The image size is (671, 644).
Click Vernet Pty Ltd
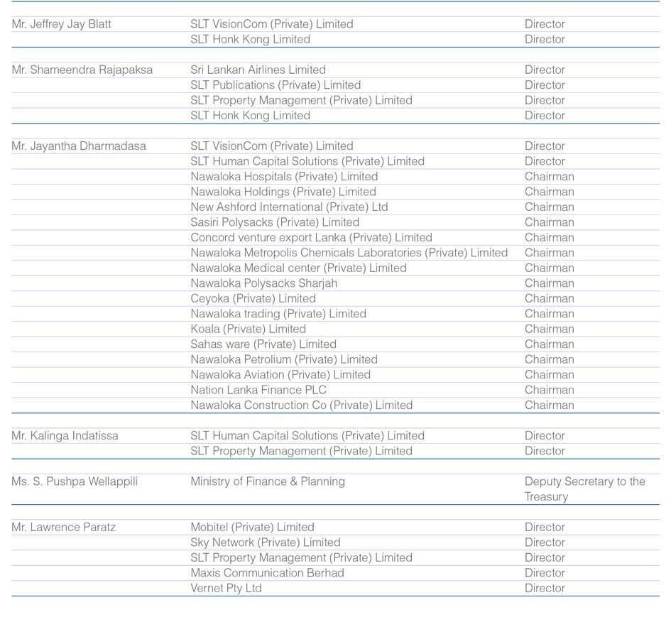pos(226,589)
